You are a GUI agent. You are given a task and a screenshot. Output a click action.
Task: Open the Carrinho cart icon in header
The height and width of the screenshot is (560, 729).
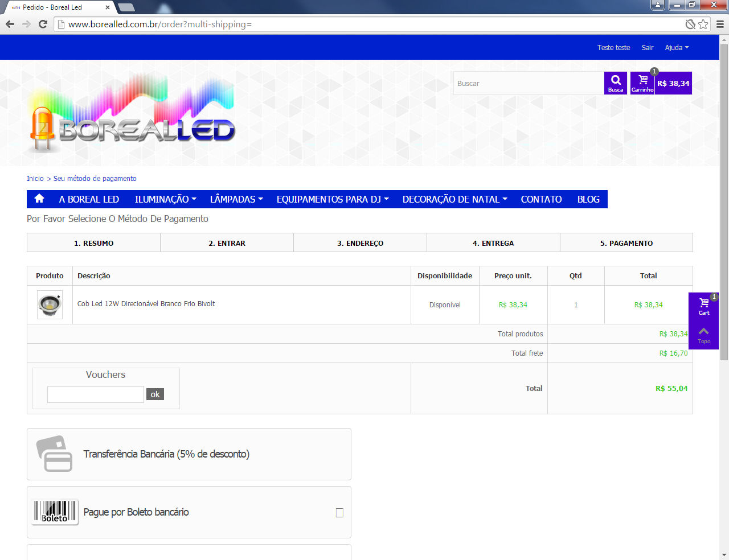click(642, 83)
